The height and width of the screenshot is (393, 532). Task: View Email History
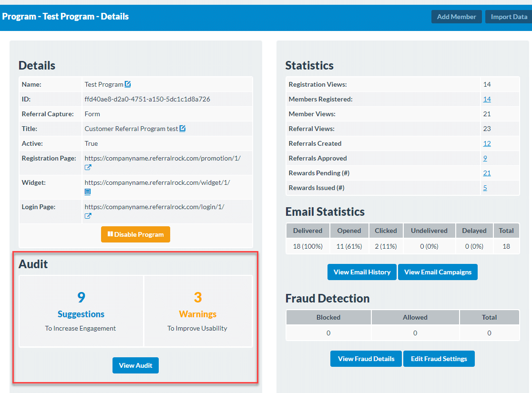(362, 272)
